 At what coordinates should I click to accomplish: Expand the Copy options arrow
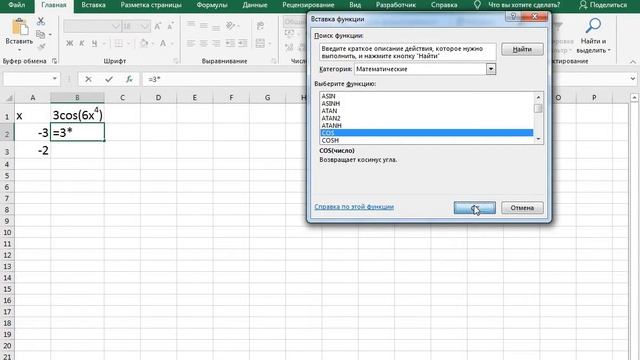click(50, 34)
